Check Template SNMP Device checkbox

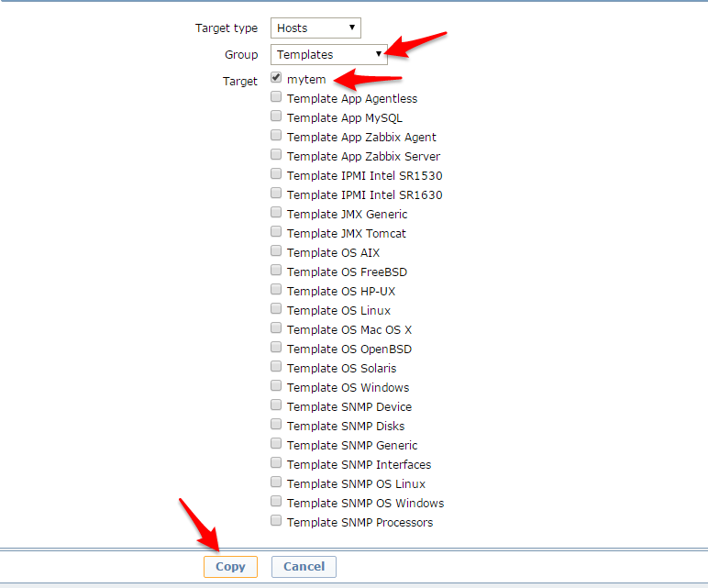tap(276, 406)
